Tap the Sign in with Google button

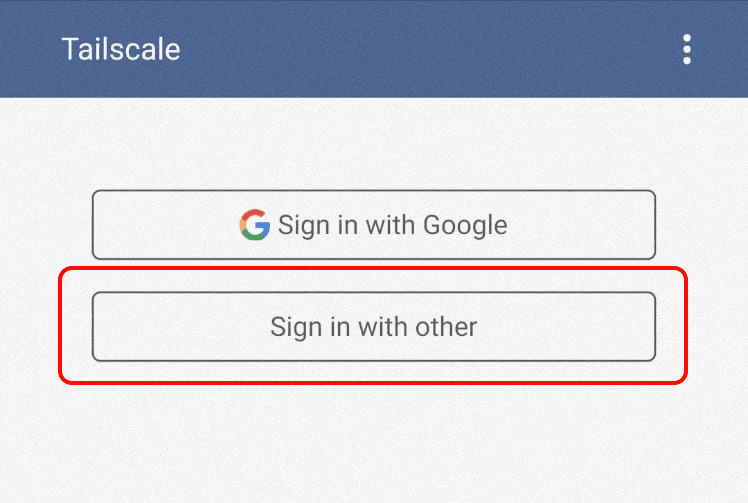click(374, 224)
